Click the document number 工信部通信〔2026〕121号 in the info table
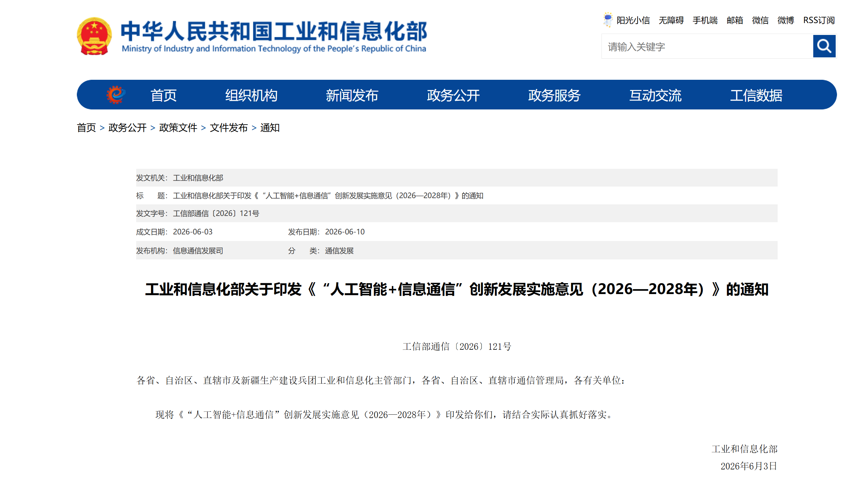This screenshot has height=478, width=868. coord(216,213)
